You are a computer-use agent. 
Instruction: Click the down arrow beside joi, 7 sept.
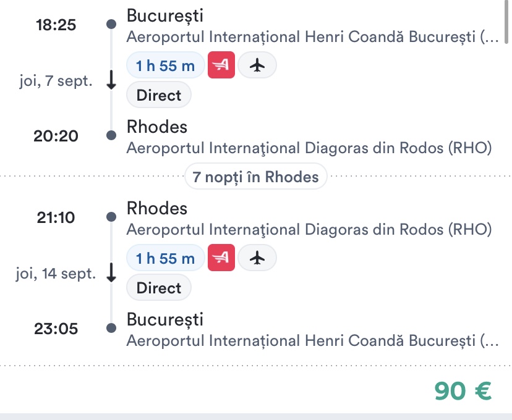click(x=111, y=80)
